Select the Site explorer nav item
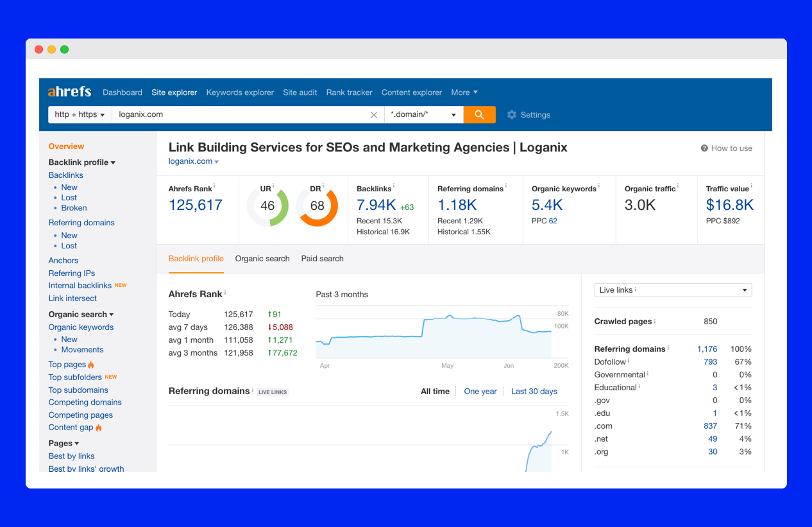812x527 pixels. [x=174, y=92]
